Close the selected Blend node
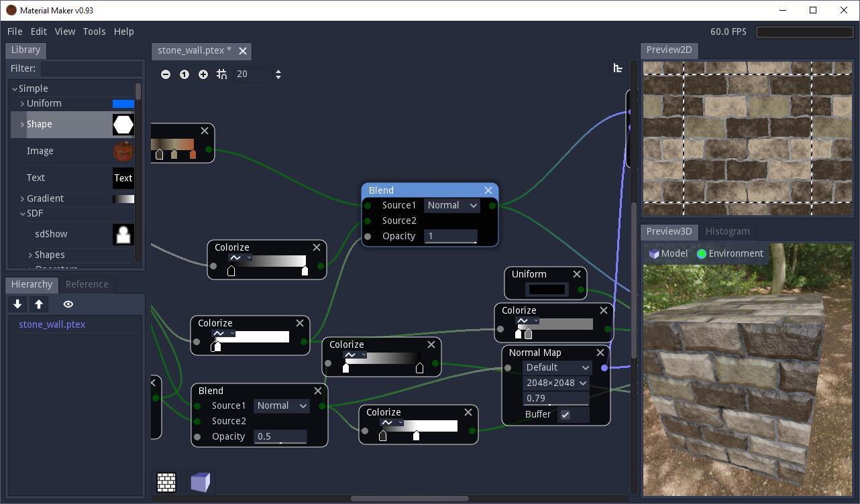Image resolution: width=860 pixels, height=504 pixels. point(488,190)
